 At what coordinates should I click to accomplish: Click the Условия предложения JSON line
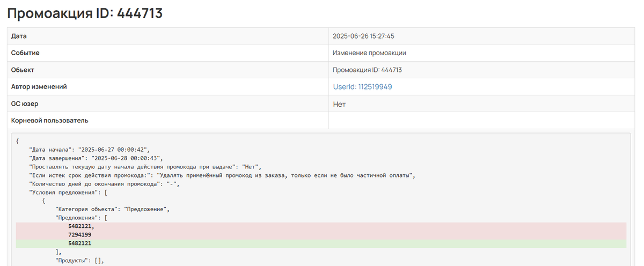tap(69, 193)
